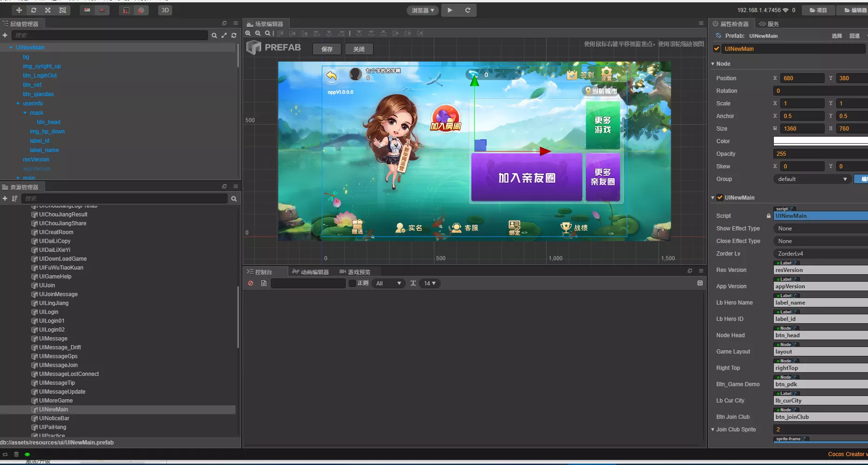Open the 浏览器 preview target dropdown
Image resolution: width=868 pixels, height=465 pixels.
click(x=423, y=10)
